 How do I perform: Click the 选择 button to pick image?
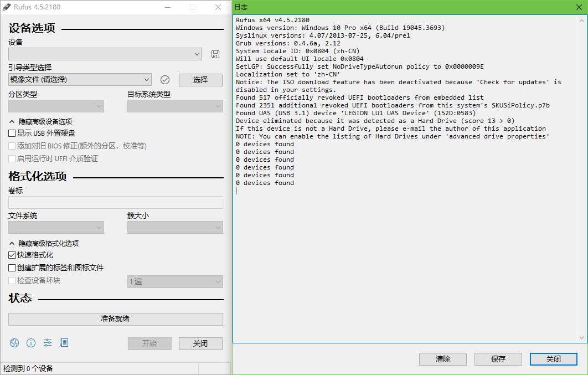pyautogui.click(x=200, y=80)
